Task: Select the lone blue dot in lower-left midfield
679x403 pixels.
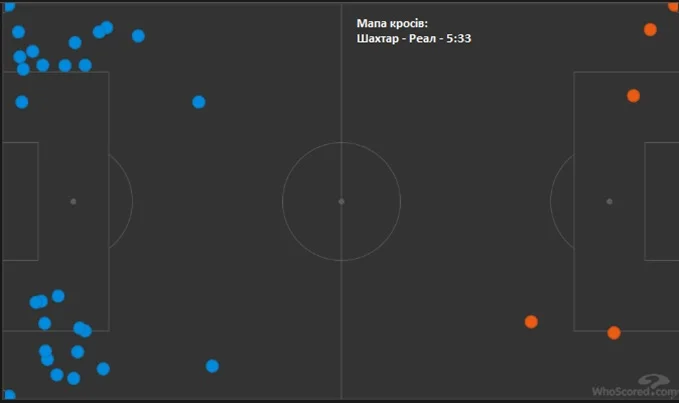Action: (x=212, y=366)
